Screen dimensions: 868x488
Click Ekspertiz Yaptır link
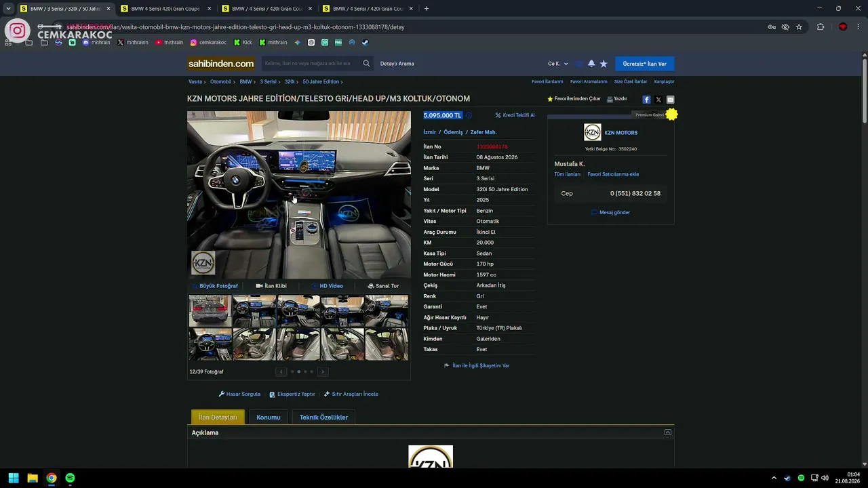coord(292,394)
